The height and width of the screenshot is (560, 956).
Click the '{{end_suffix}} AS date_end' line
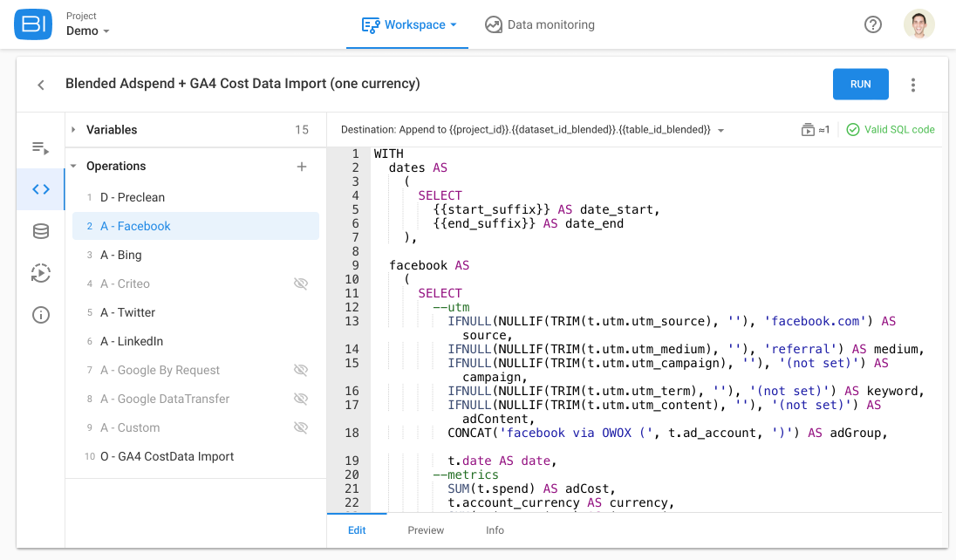tap(528, 223)
